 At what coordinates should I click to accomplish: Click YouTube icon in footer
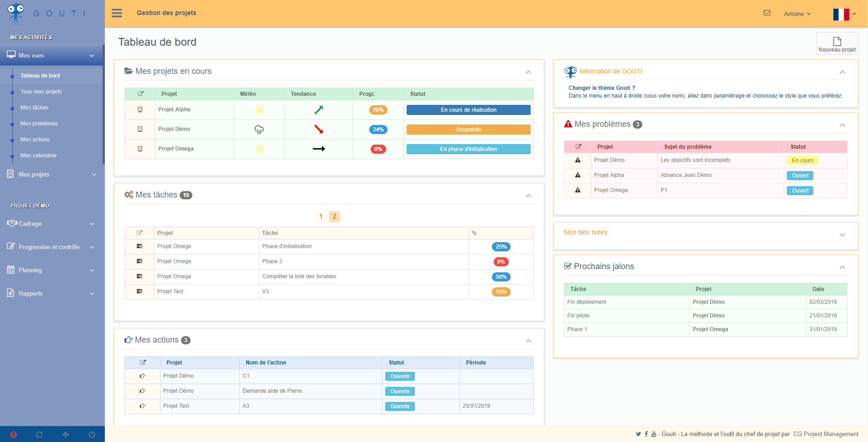pyautogui.click(x=654, y=434)
